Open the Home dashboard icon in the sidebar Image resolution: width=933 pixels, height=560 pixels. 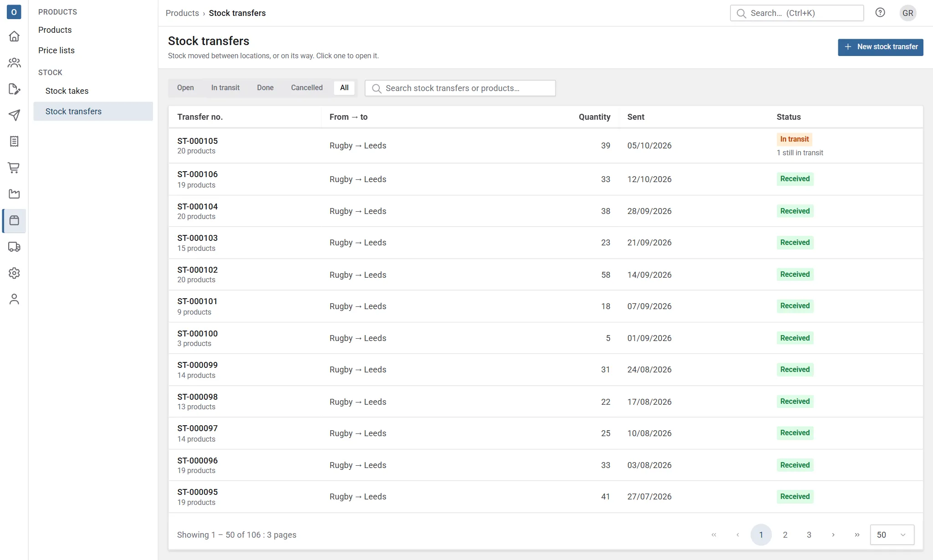(14, 36)
